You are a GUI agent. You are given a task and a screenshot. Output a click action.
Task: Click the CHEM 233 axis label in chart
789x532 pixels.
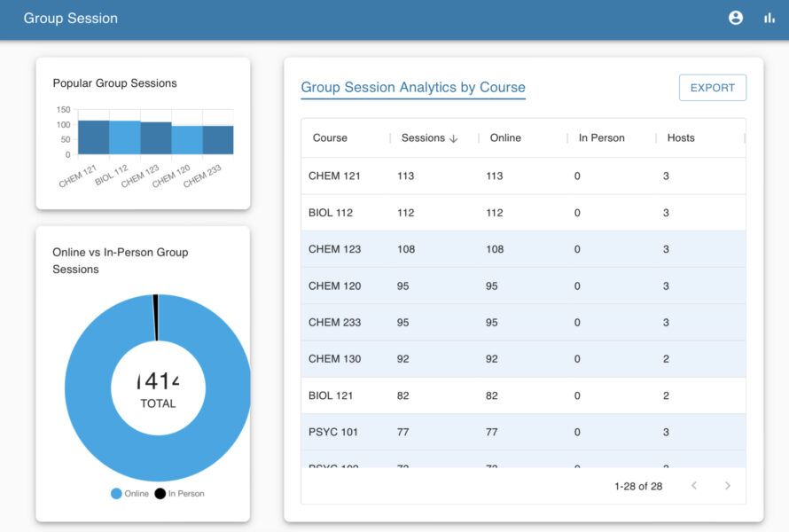pos(202,176)
